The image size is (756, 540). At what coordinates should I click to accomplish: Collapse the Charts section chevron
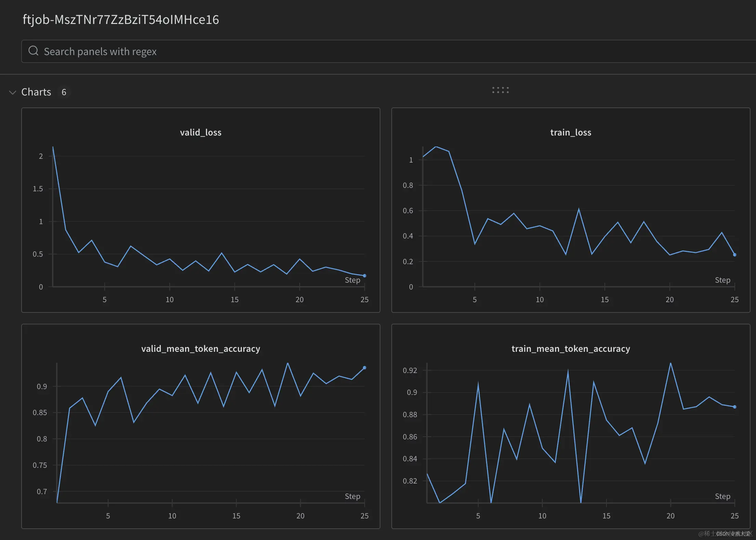[x=13, y=92]
